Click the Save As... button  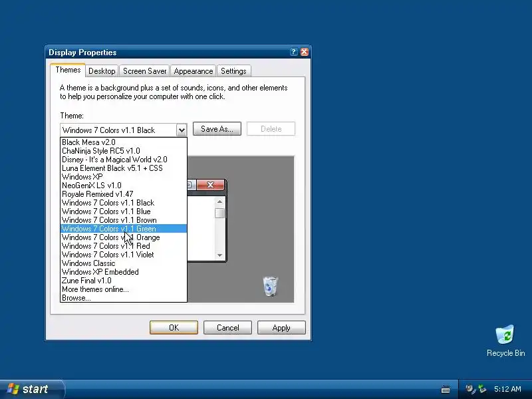(x=217, y=128)
